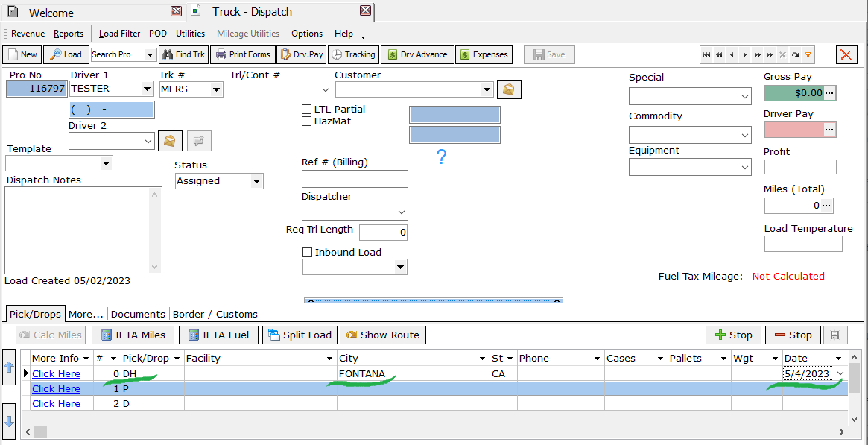This screenshot has width=868, height=445.
Task: Click the envelope icon next to Customer
Action: click(x=509, y=89)
